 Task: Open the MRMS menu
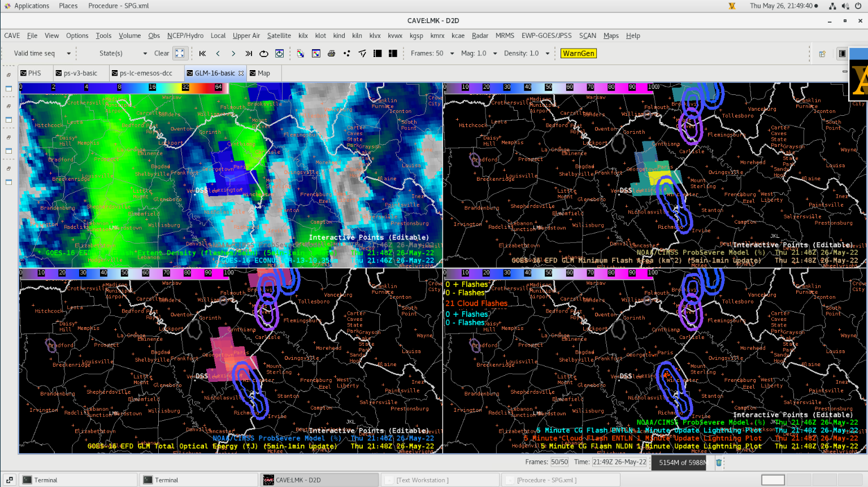[x=505, y=36]
